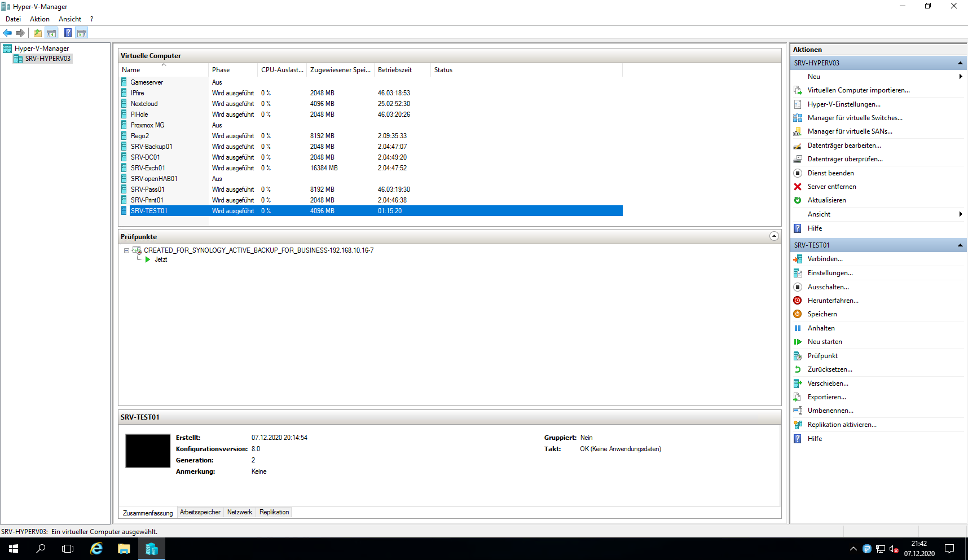Show hidden system tray icons chevron
968x560 pixels.
(853, 549)
